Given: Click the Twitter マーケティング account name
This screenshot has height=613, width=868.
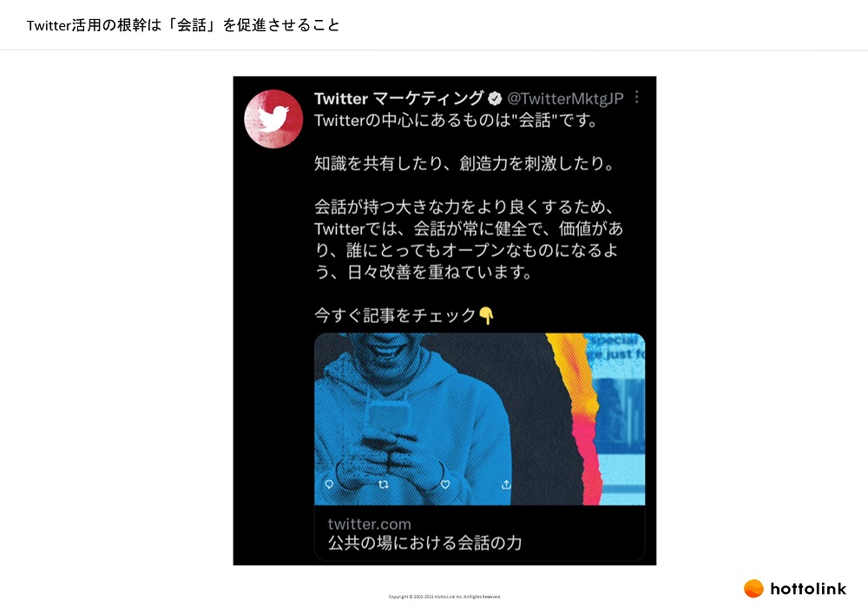Looking at the screenshot, I should pyautogui.click(x=399, y=99).
